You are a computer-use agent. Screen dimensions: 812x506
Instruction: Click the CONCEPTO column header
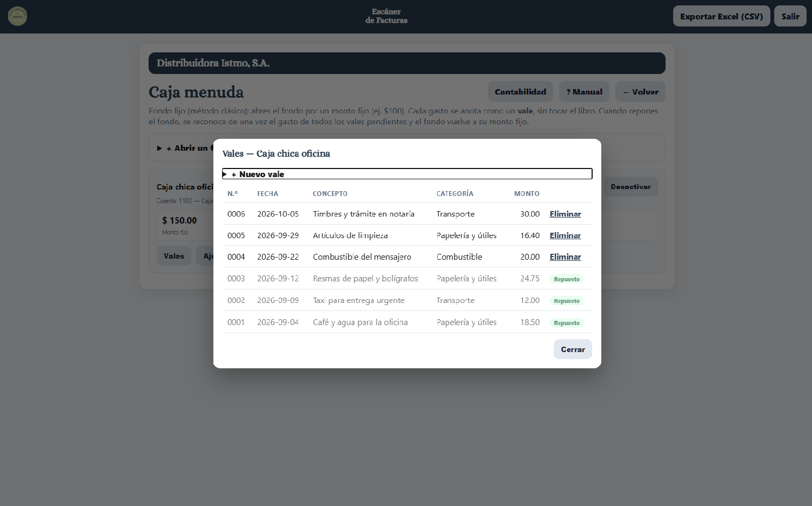[330, 193]
